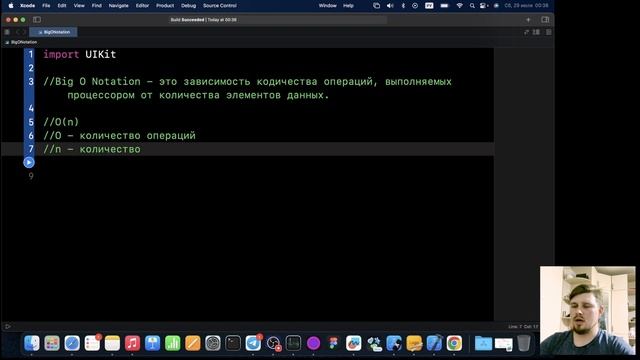Open Reminders from the Dock
Image resolution: width=640 pixels, height=360 pixels.
pos(92,343)
